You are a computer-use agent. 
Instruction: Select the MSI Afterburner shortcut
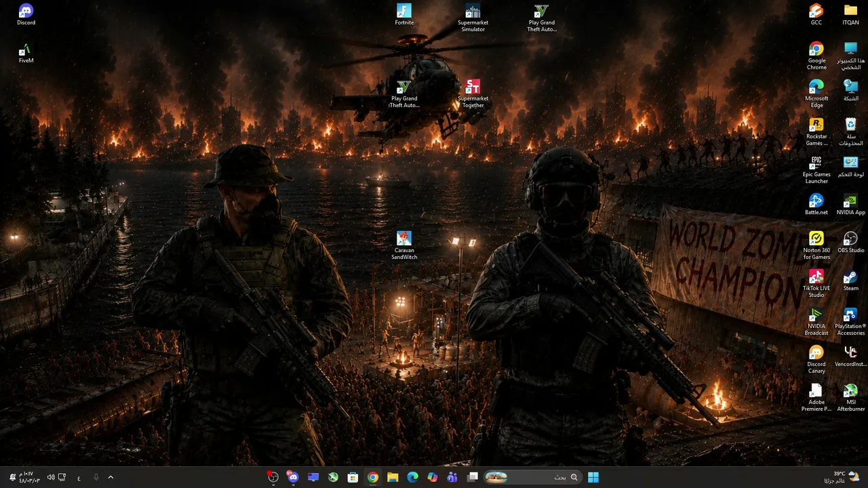pos(850,398)
